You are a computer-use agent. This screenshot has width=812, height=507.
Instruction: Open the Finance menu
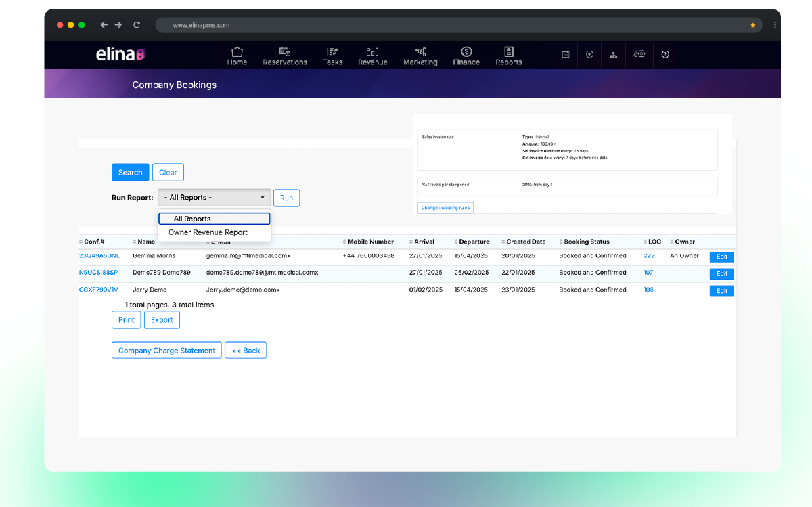466,56
